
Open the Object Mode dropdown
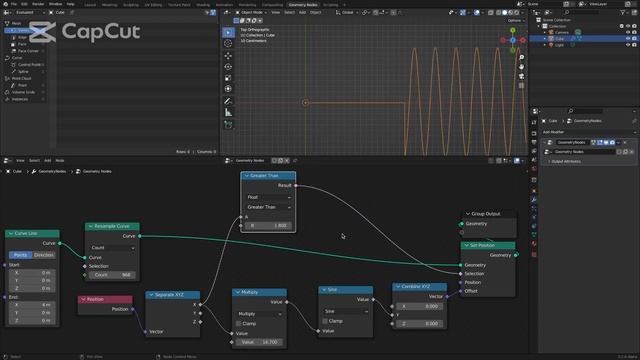pos(251,13)
